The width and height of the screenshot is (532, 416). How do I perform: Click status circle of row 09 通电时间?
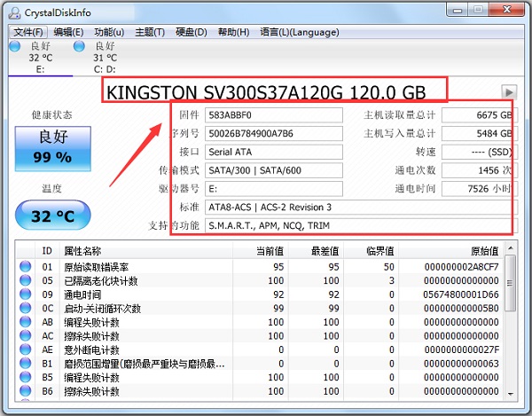26,294
